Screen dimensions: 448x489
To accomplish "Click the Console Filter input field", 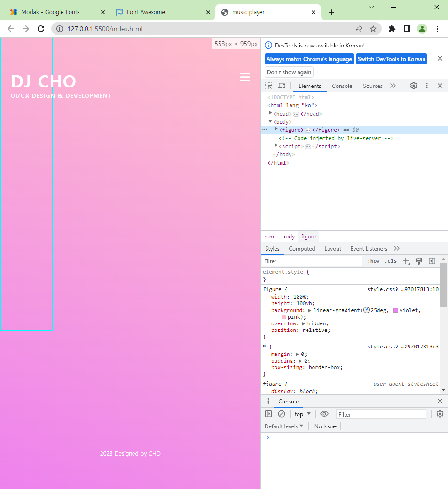I will [381, 414].
